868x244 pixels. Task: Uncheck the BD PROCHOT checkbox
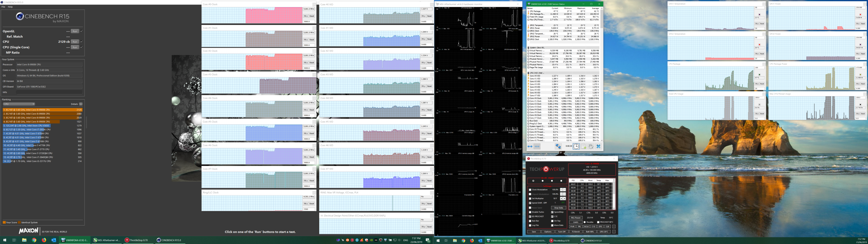(x=530, y=217)
